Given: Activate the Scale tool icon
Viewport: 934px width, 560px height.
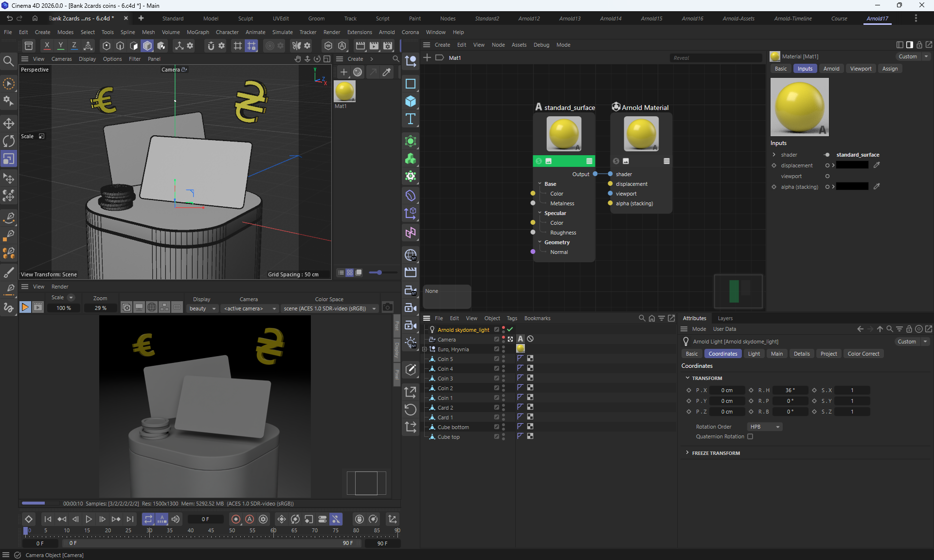Looking at the screenshot, I should pyautogui.click(x=9, y=159).
